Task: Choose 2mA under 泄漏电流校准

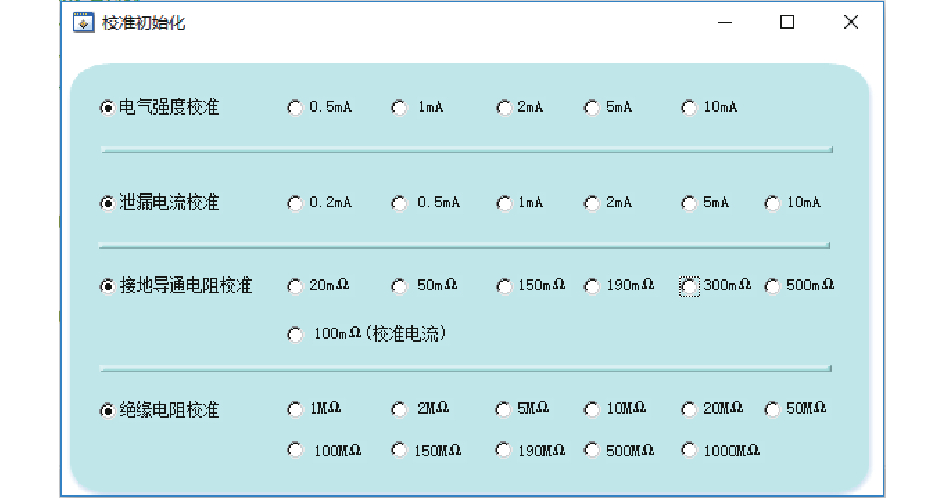Action: [592, 203]
